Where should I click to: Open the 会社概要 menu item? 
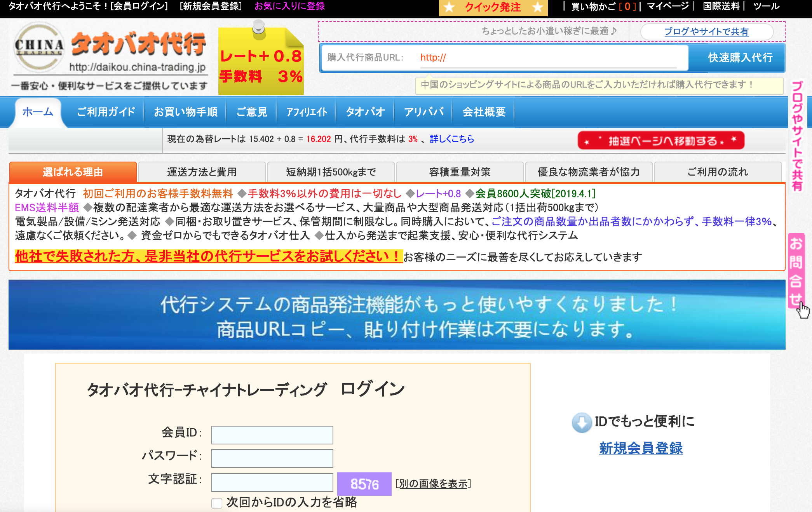pos(484,112)
